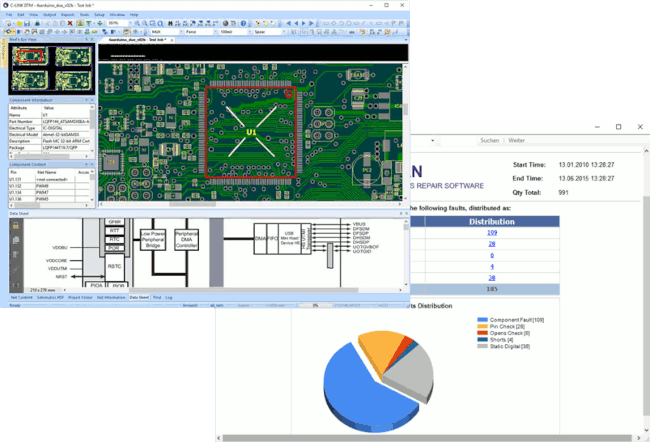Select the Net Information bottom tab
Viewport: 650px width, 442px height.
[x=109, y=297]
